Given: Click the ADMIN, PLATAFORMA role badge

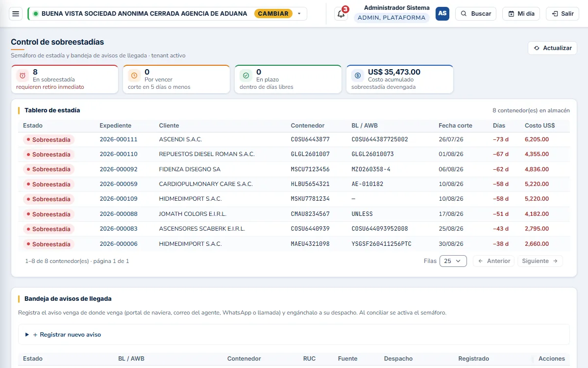Looking at the screenshot, I should tap(392, 18).
